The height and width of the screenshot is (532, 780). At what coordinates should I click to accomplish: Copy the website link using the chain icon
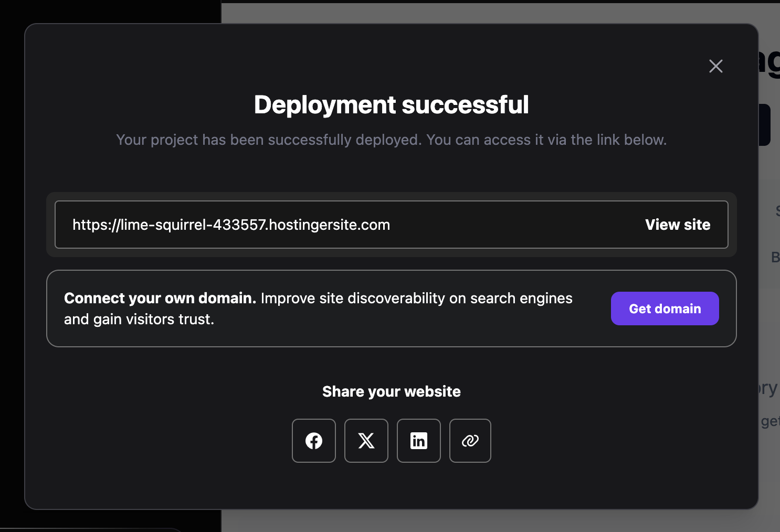(x=470, y=441)
